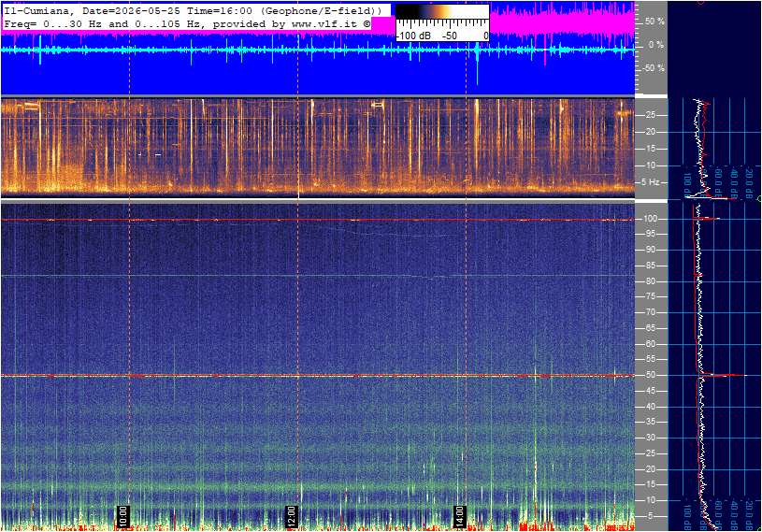762x532 pixels.
Task: Click 15 on upper 0-30 Hz axis
Action: point(651,149)
